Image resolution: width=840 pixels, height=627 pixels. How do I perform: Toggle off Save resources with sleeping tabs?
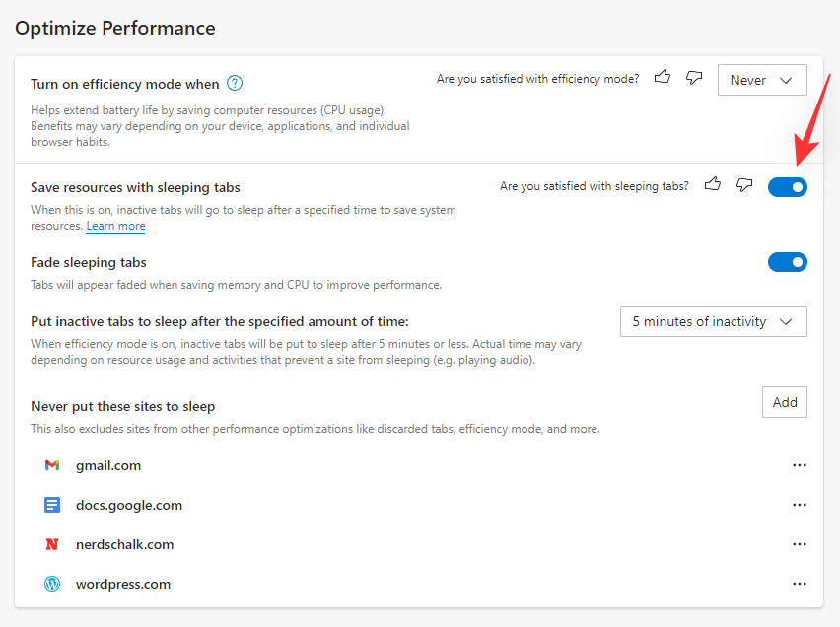787,186
